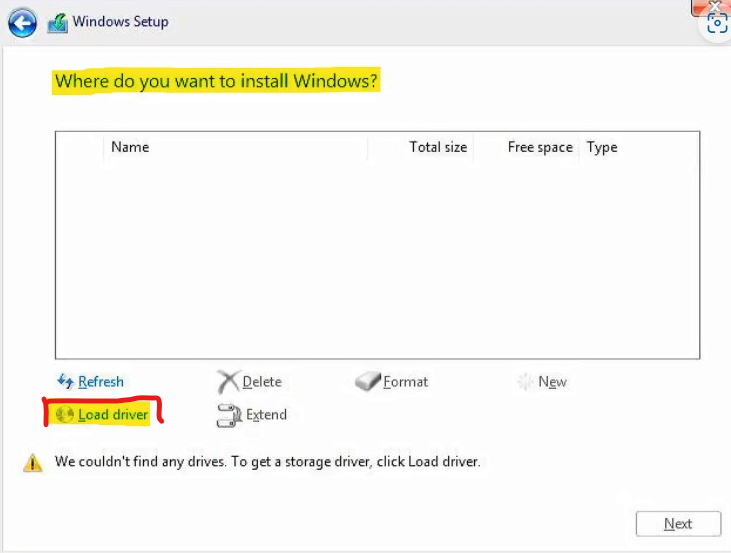Screen dimensions: 731x553
Task: Click the Refresh arrows icon
Action: (x=65, y=381)
